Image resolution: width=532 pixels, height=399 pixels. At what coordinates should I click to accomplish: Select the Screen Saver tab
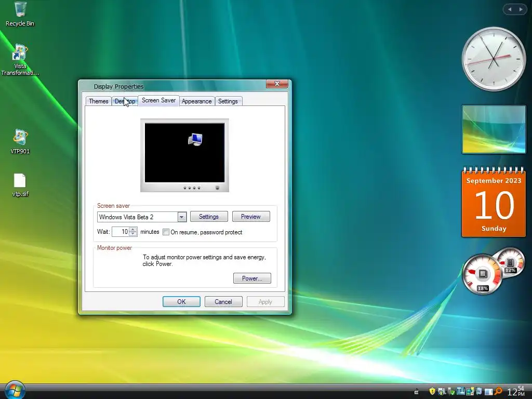coord(158,100)
